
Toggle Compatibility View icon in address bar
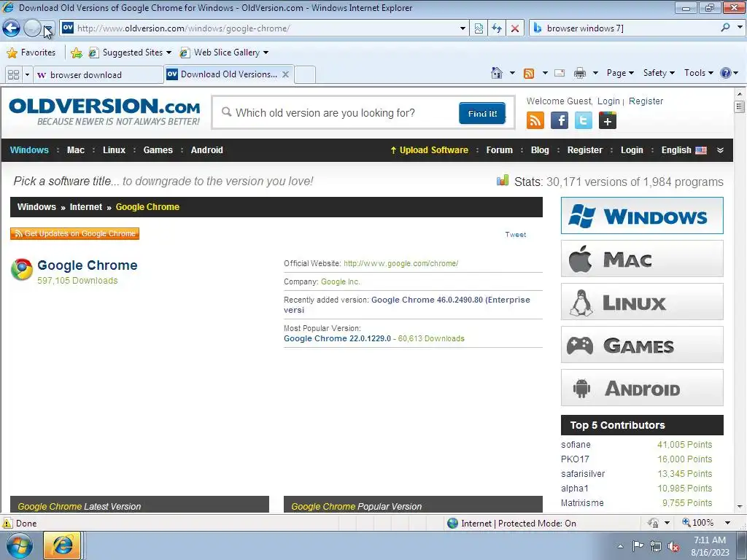click(479, 28)
